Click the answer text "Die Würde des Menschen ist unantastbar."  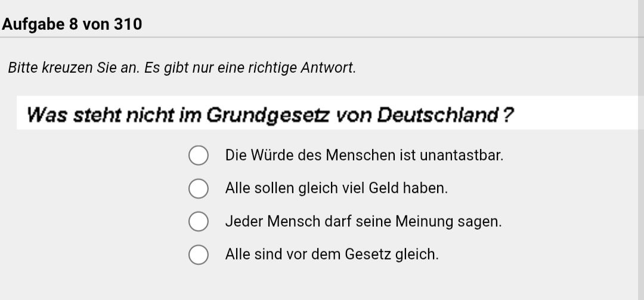[x=364, y=156]
